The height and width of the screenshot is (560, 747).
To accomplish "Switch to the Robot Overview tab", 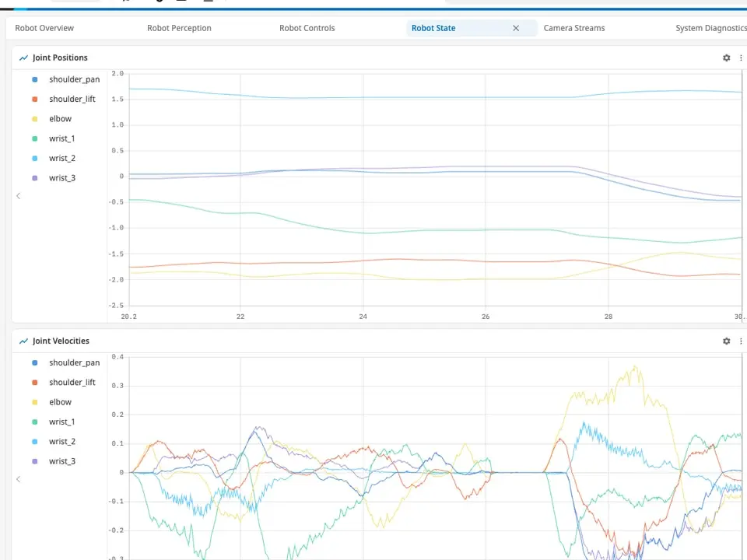I will point(44,28).
